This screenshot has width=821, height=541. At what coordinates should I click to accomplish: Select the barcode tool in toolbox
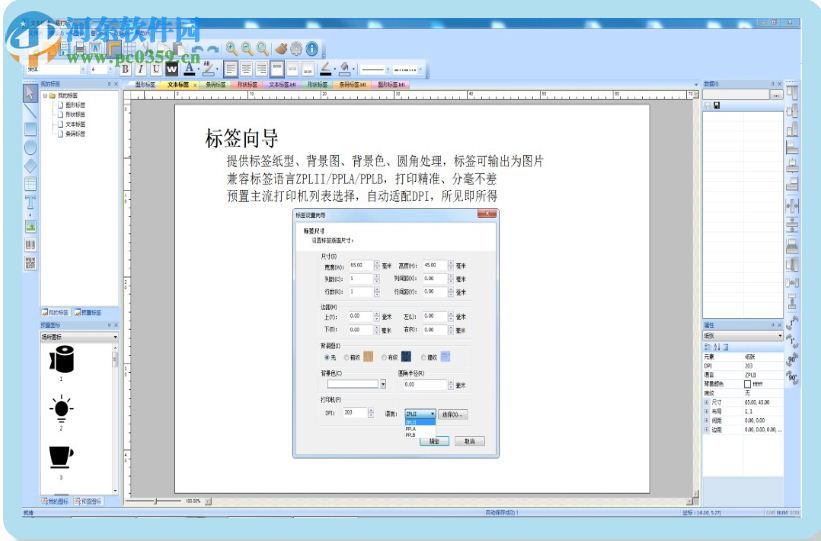click(x=30, y=245)
